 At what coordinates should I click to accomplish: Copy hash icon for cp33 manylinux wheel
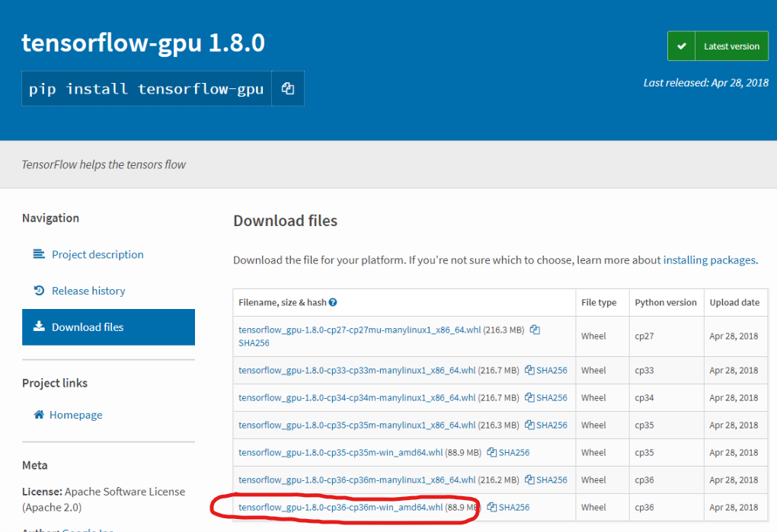click(x=529, y=370)
